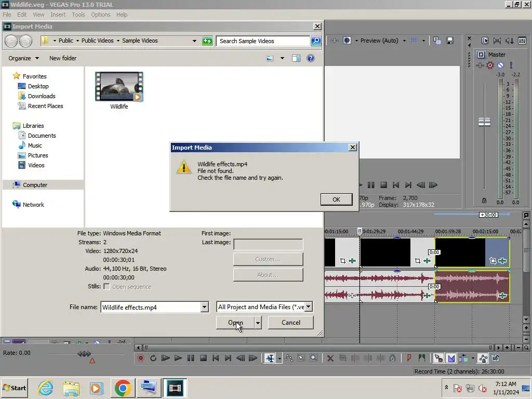
Task: Open the Tools menu
Action: tap(78, 15)
